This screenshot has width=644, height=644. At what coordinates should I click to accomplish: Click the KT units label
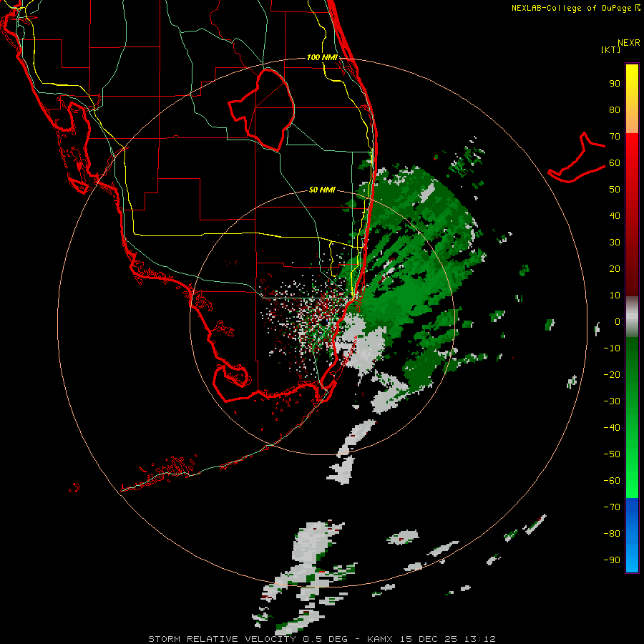point(610,49)
